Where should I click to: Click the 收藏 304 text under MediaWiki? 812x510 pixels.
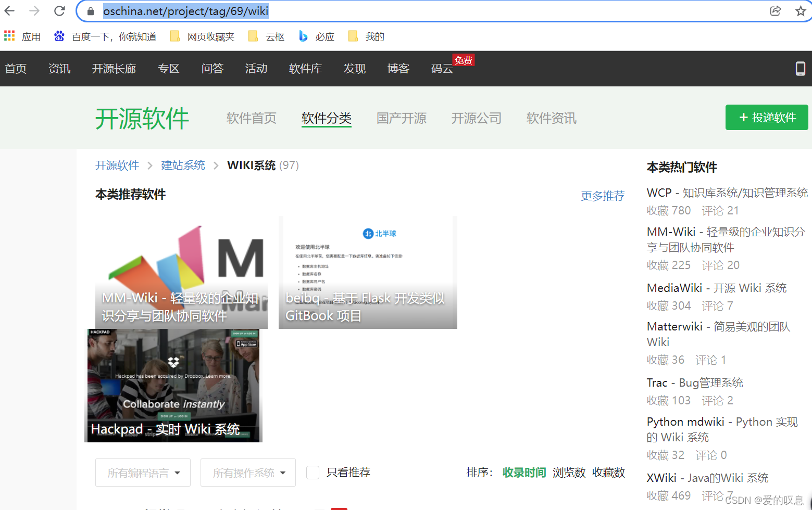(x=669, y=305)
